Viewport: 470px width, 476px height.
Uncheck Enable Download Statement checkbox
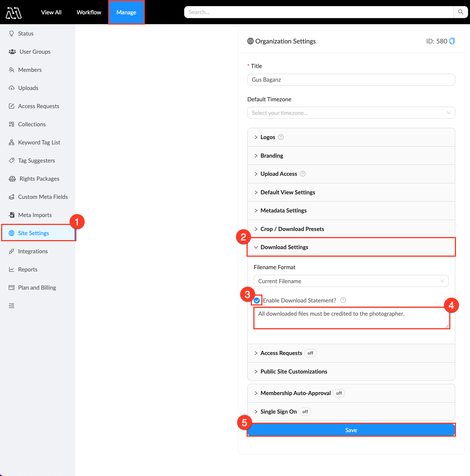tap(257, 301)
